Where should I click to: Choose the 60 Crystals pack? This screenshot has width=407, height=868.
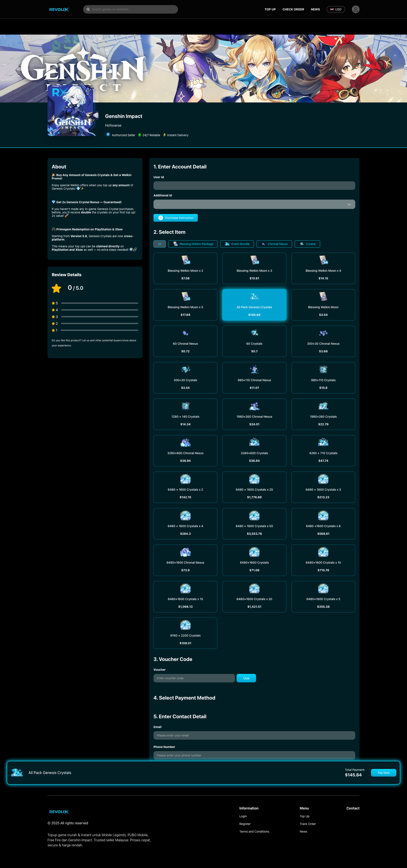pos(254,341)
